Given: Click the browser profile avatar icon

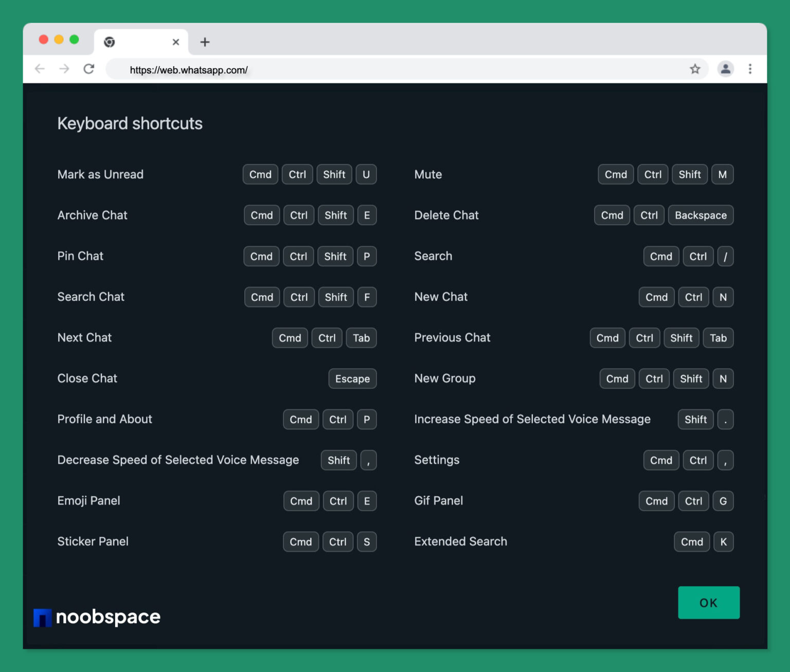Looking at the screenshot, I should 726,69.
